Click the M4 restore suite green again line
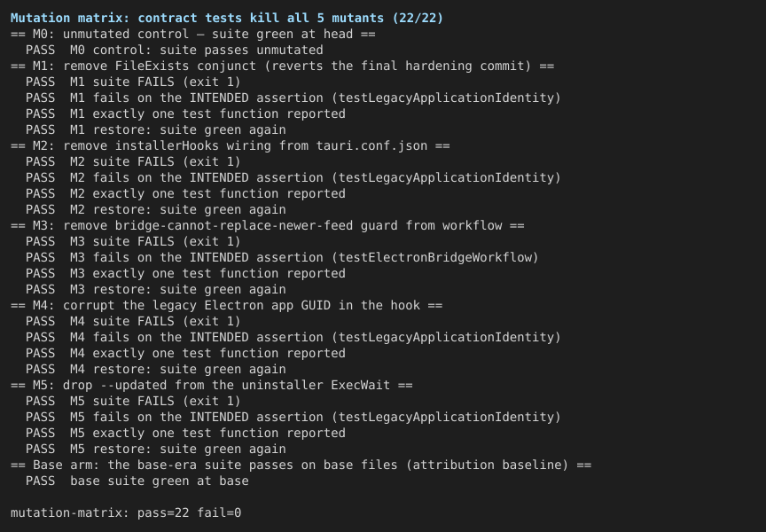766x532 pixels. point(156,370)
